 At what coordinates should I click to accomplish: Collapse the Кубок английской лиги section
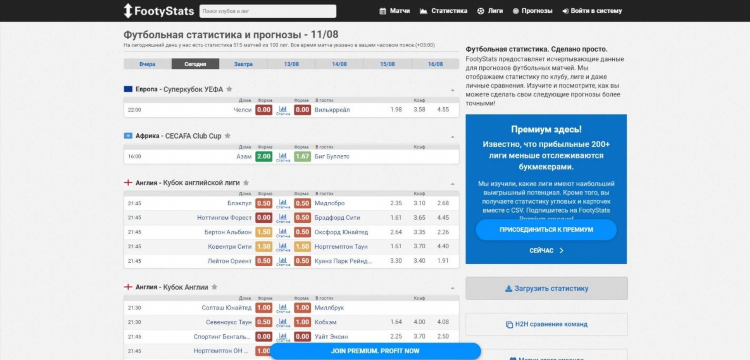click(452, 184)
